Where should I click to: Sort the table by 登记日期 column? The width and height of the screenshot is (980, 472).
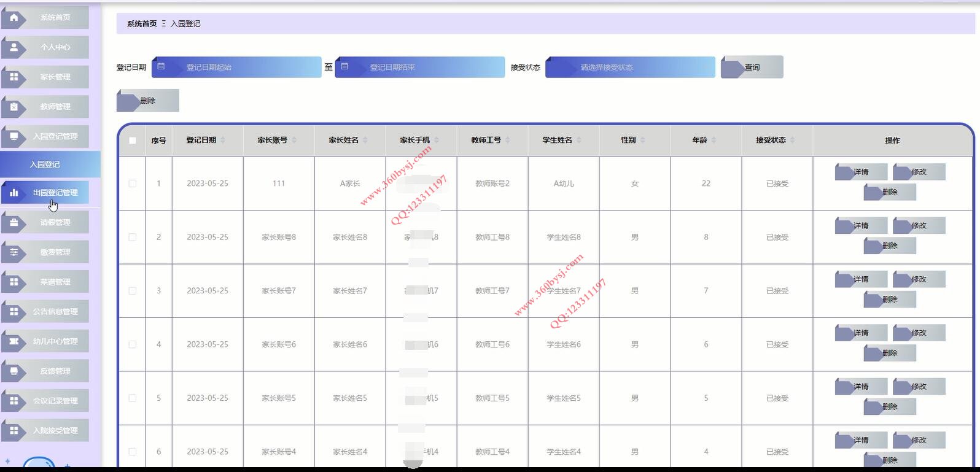(223, 141)
